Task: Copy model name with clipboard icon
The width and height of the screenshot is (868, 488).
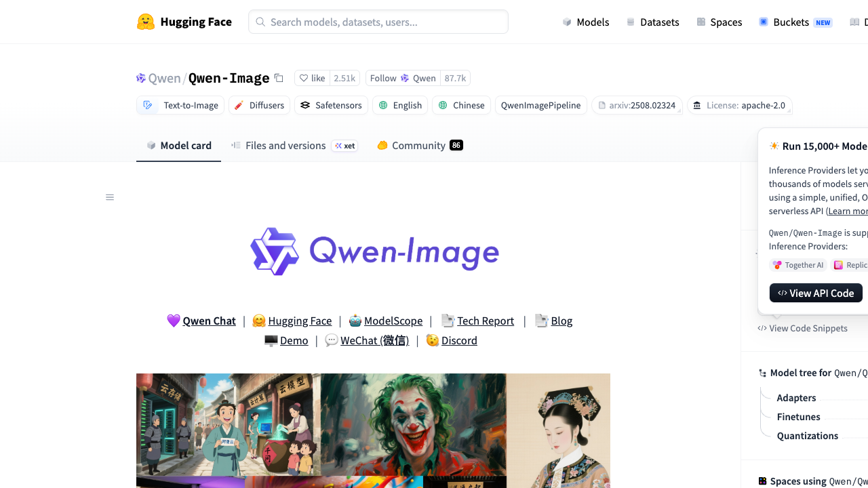Action: tap(279, 78)
